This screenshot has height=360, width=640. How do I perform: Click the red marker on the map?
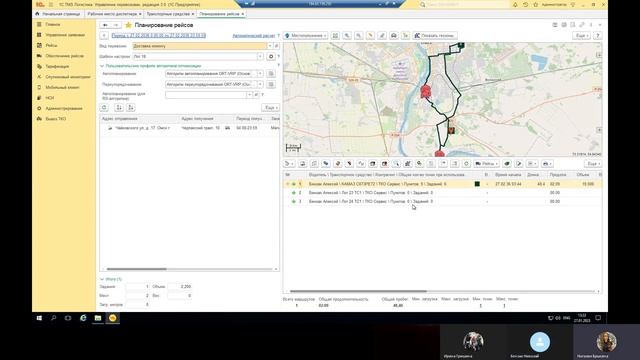[425, 91]
